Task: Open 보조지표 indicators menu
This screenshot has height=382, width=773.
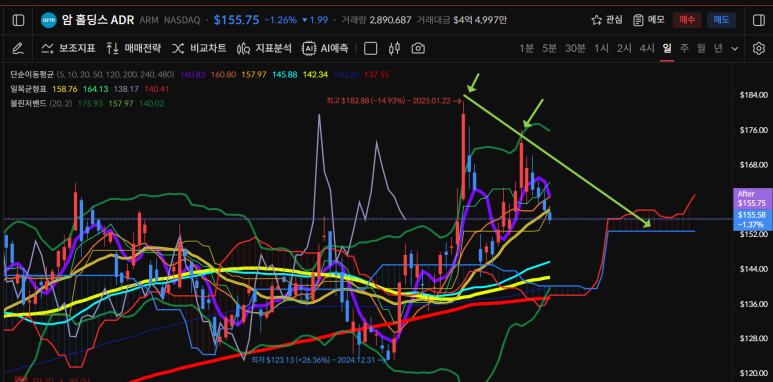Action: click(x=69, y=48)
